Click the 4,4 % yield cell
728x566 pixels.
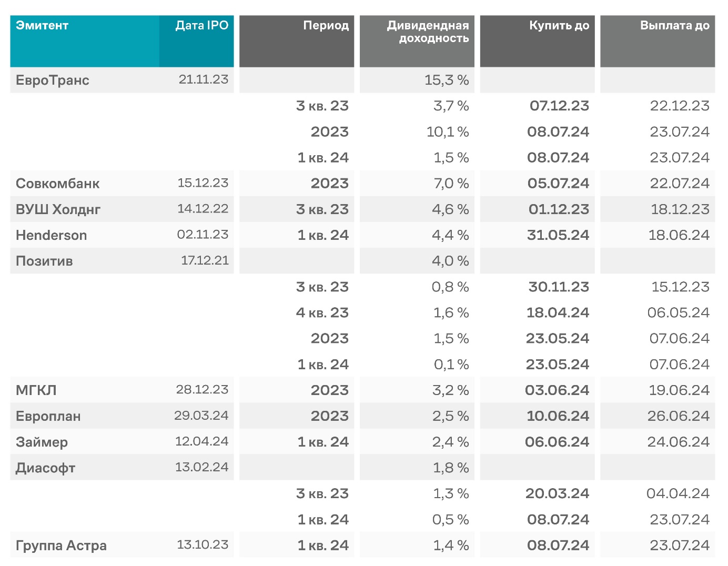(450, 235)
